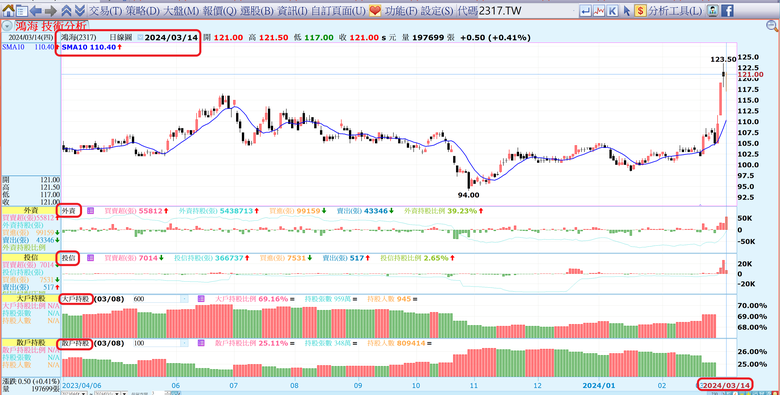Click the 鴻海 技術分析 tab title
780x395 pixels.
(x=51, y=26)
